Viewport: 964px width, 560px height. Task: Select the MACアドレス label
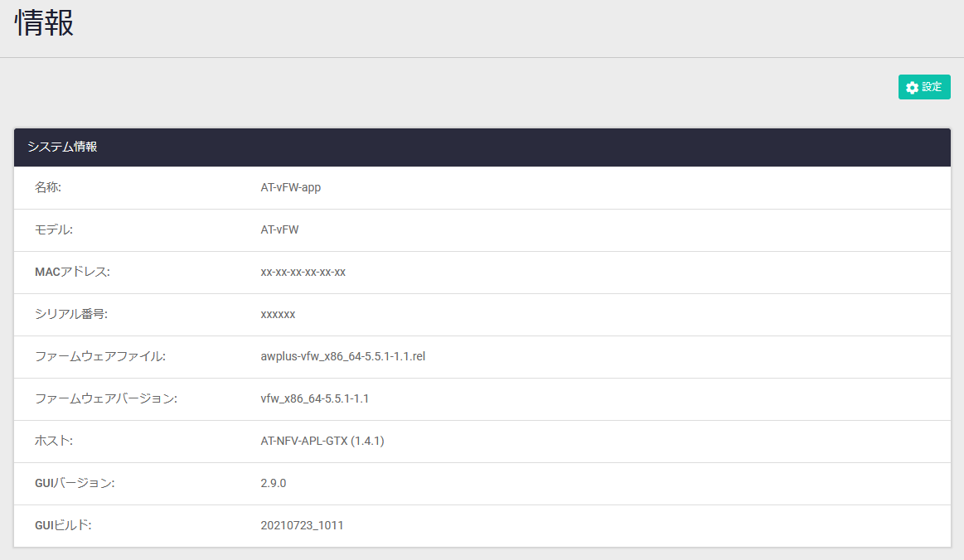click(x=73, y=272)
